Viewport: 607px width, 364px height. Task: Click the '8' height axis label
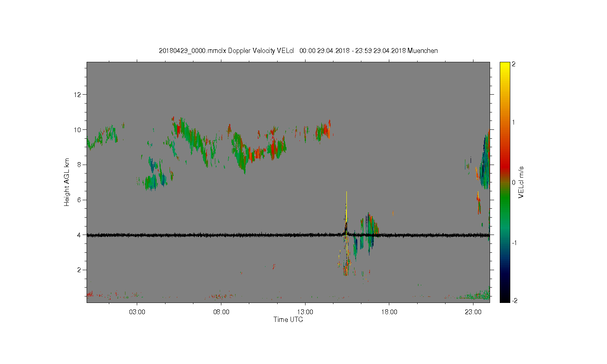(x=80, y=165)
